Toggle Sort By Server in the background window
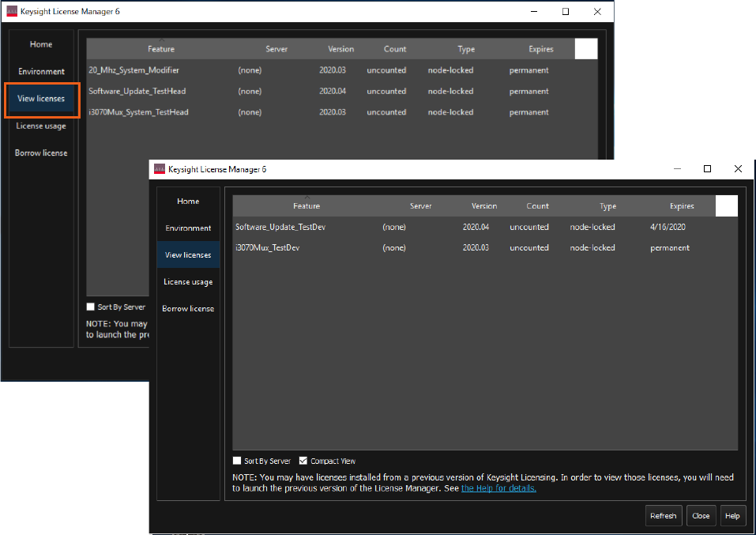756x535 pixels. [92, 307]
